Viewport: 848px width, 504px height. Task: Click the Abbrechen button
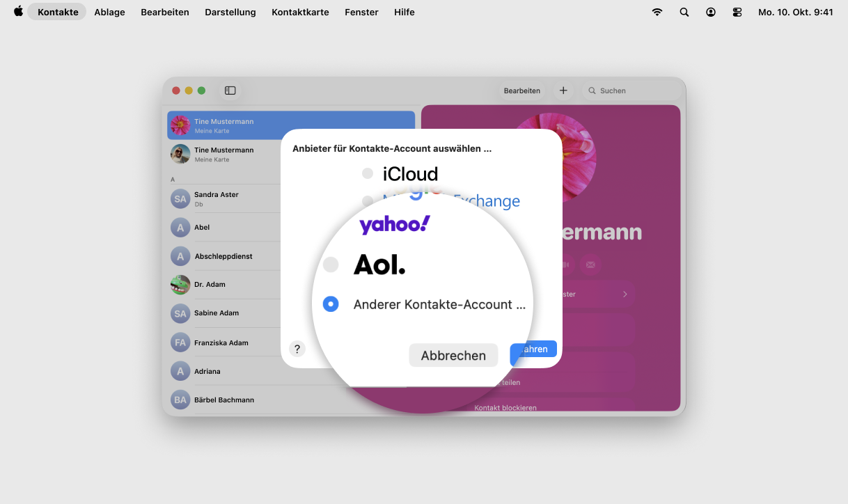453,355
